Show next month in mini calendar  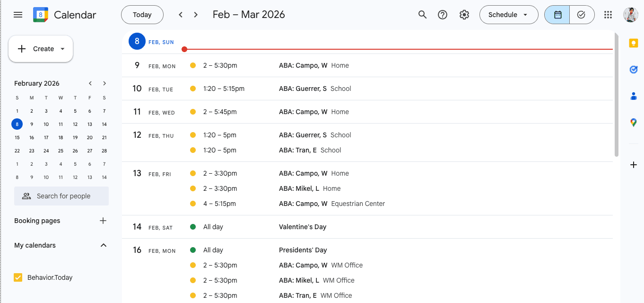coord(104,83)
